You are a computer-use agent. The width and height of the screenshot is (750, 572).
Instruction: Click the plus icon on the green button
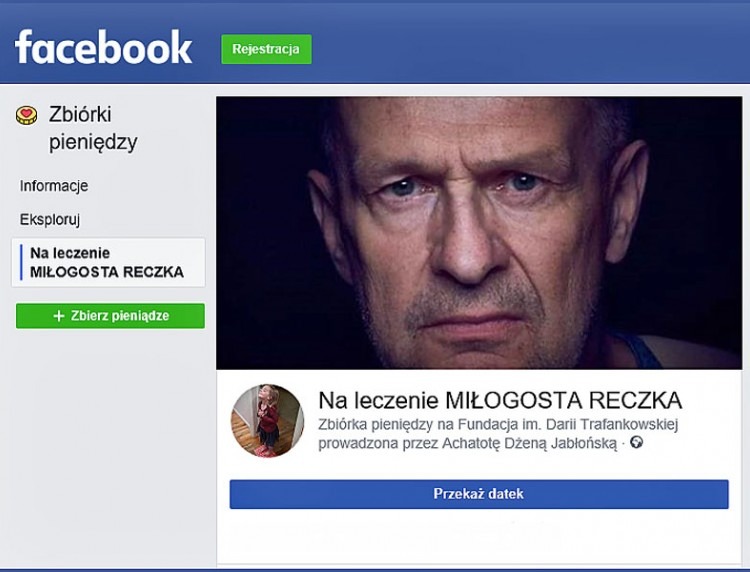[x=59, y=316]
